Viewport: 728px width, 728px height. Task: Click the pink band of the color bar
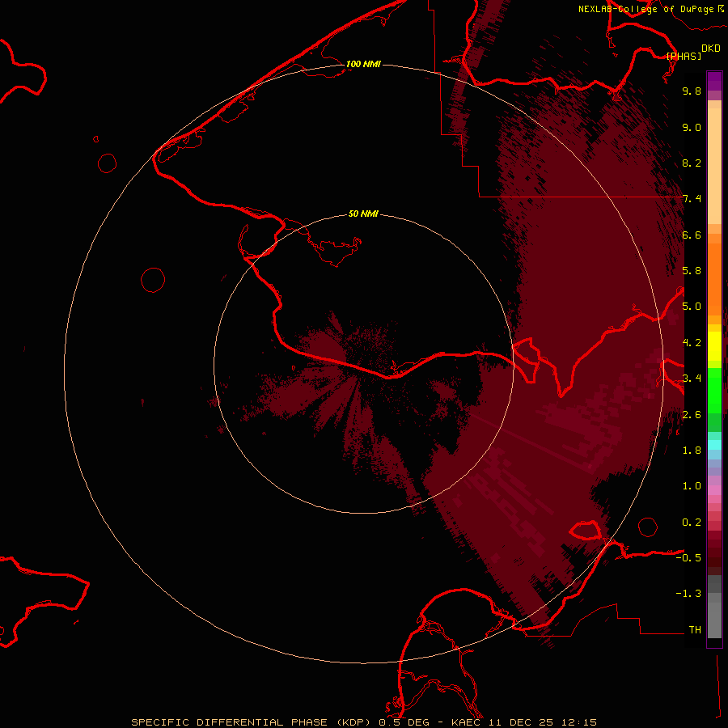click(714, 490)
